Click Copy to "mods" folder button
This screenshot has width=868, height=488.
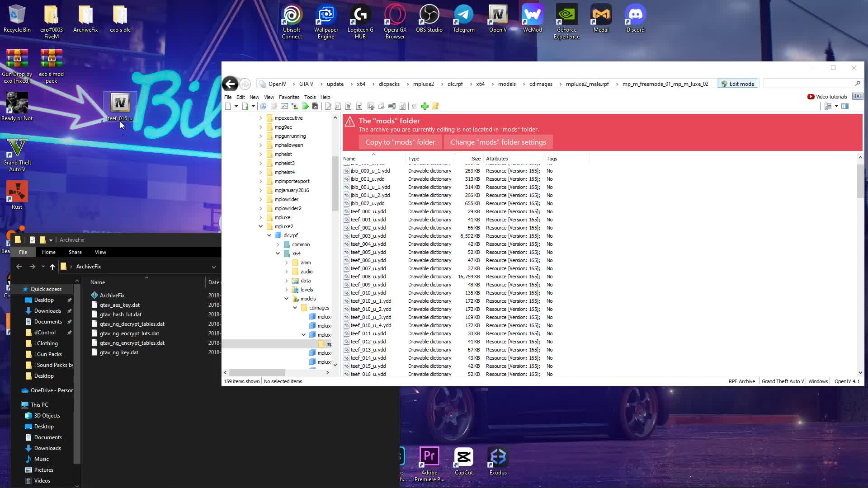coord(400,142)
